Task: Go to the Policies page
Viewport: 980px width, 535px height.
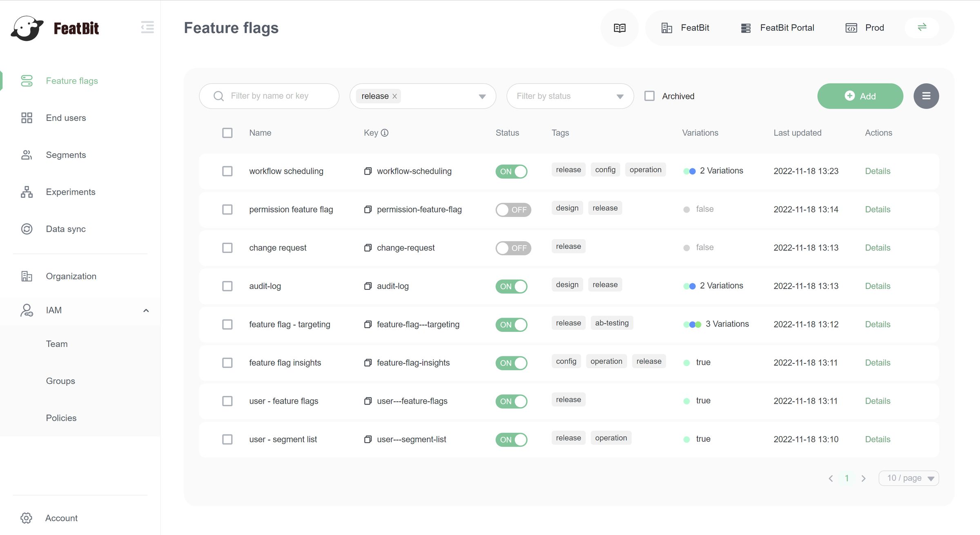Action: point(61,418)
